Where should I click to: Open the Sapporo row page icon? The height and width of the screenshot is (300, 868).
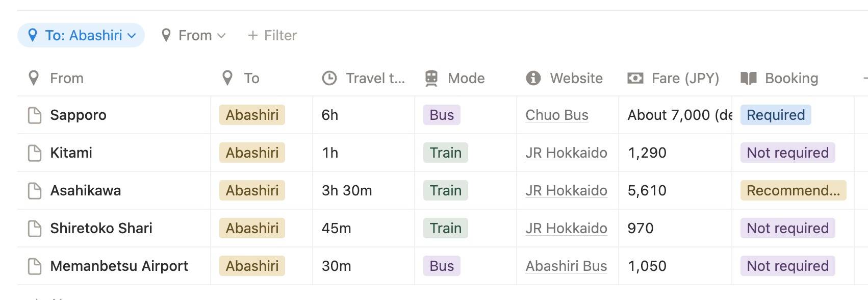tap(35, 115)
